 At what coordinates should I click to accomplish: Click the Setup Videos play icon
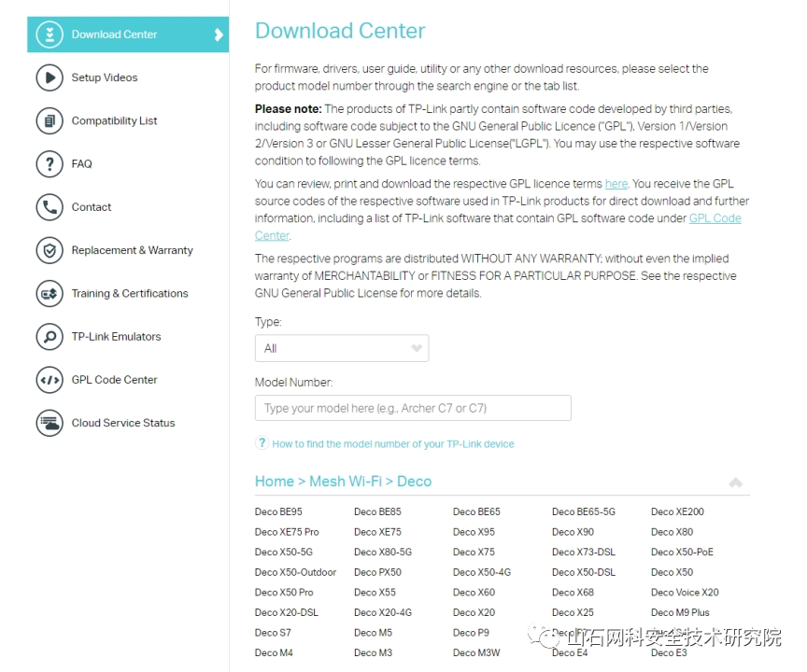pos(50,77)
